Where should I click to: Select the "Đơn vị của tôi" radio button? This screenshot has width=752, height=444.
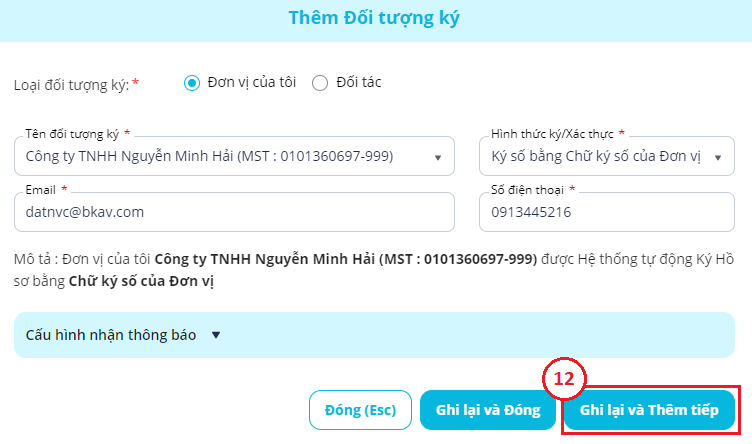click(192, 83)
